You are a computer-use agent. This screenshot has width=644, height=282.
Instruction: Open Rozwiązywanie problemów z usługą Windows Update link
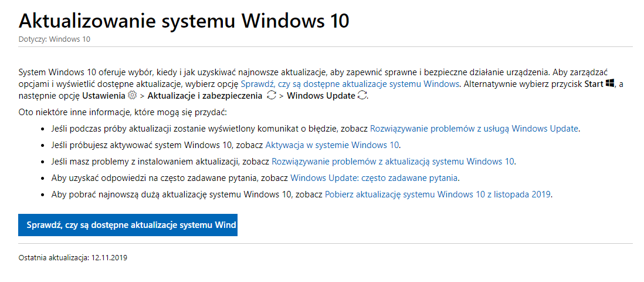[474, 129]
